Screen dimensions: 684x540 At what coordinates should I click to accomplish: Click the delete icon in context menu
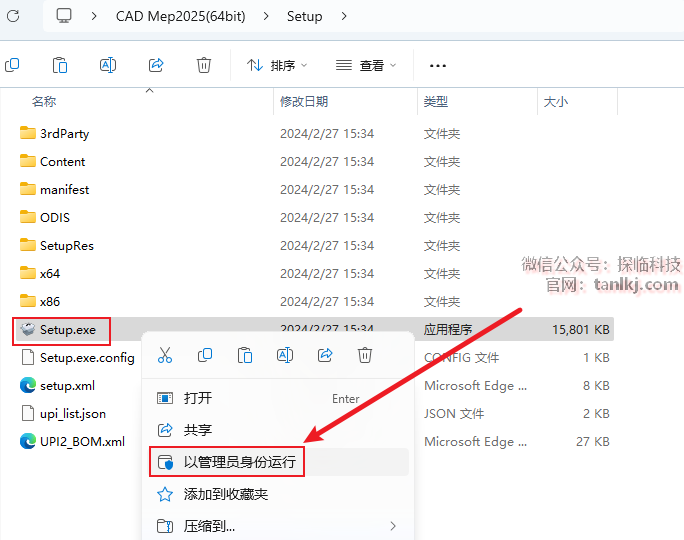(365, 355)
